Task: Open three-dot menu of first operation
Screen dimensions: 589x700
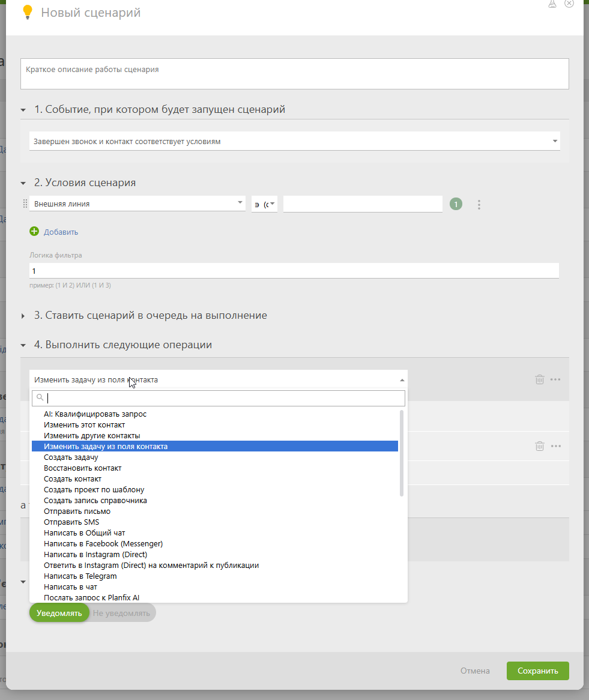Action: click(555, 379)
